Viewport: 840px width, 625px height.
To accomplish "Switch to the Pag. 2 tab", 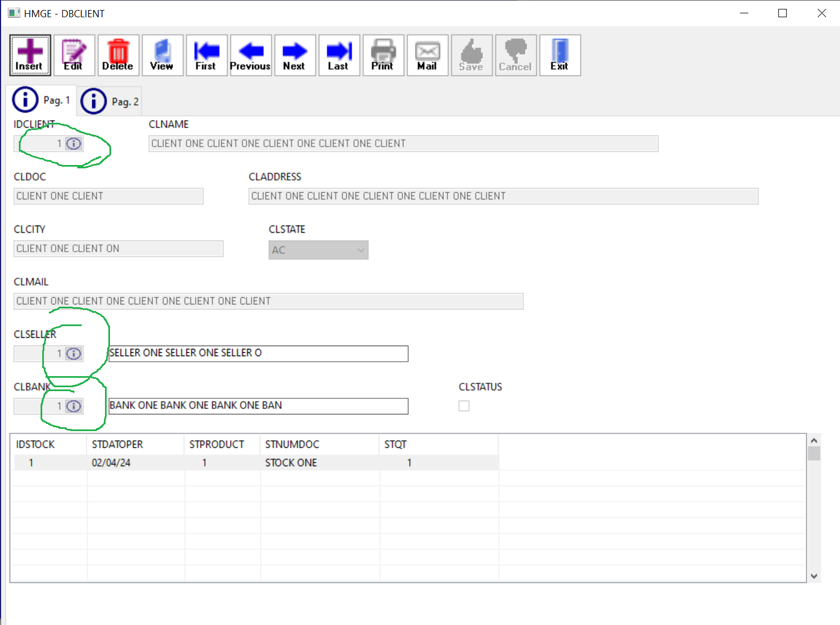I will [x=110, y=101].
